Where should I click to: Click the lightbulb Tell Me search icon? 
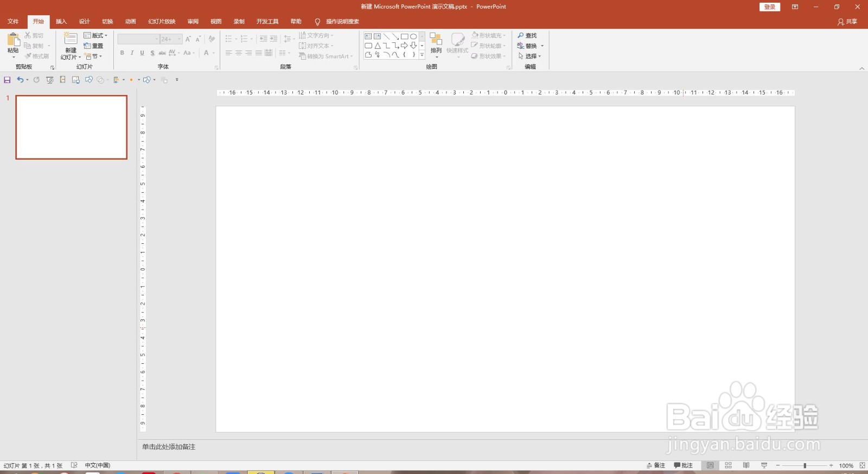[317, 22]
